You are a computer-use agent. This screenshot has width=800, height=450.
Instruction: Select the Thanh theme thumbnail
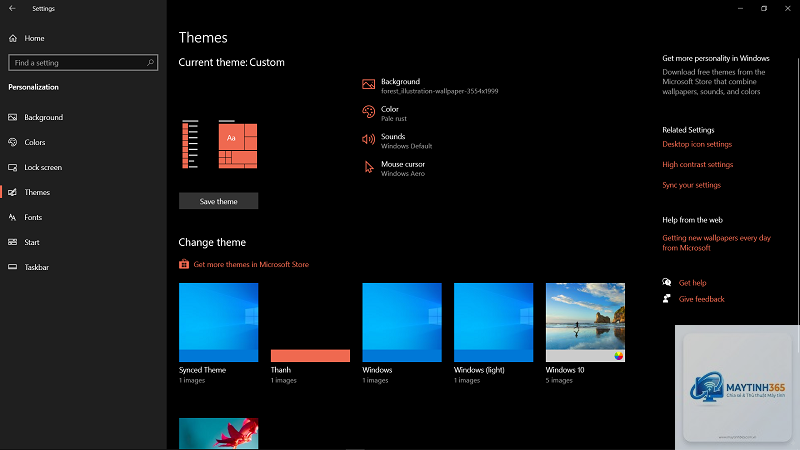coord(310,322)
